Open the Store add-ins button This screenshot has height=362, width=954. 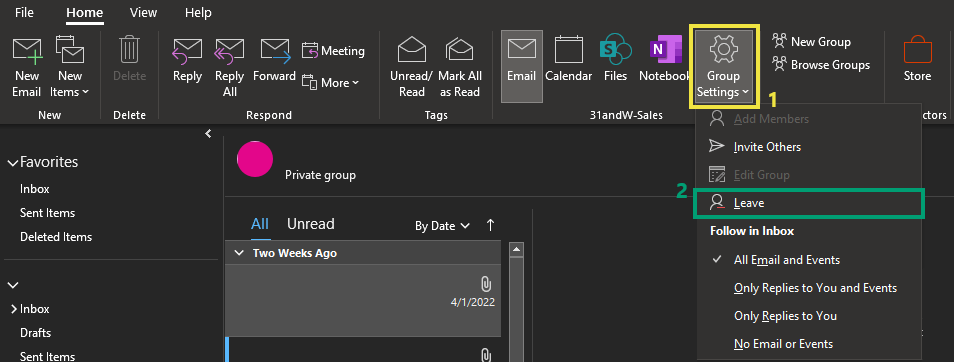(x=917, y=60)
